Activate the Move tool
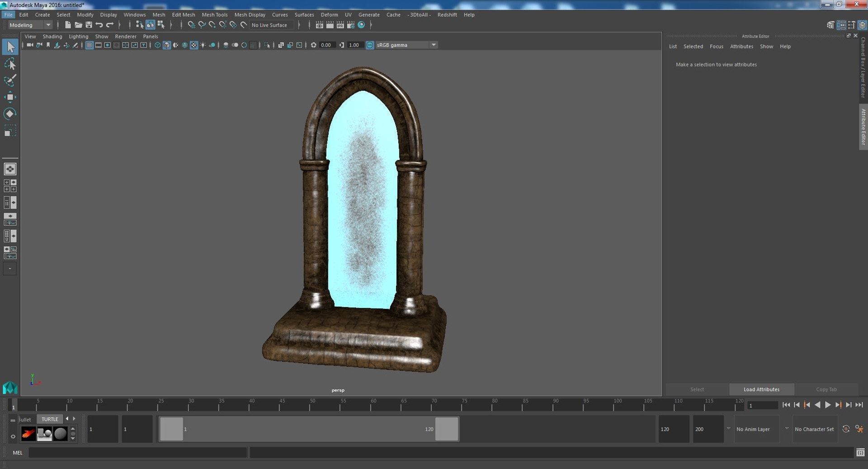Screen dimensions: 868x469 click(10, 97)
